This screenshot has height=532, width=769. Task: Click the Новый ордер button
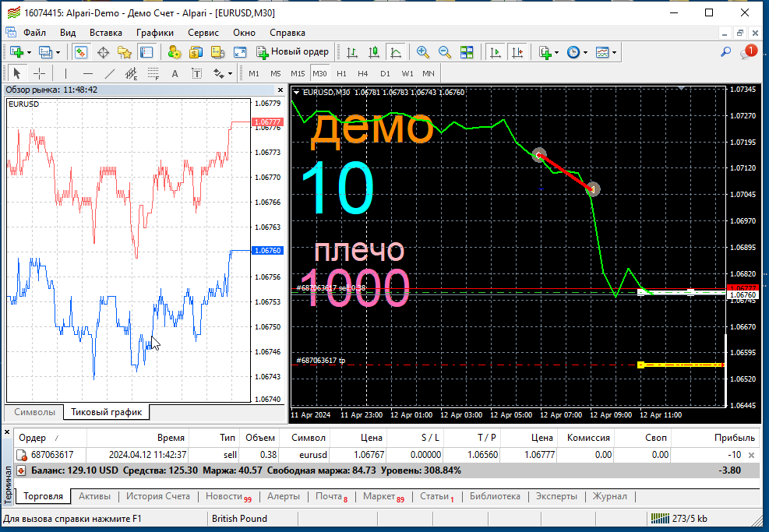[293, 52]
